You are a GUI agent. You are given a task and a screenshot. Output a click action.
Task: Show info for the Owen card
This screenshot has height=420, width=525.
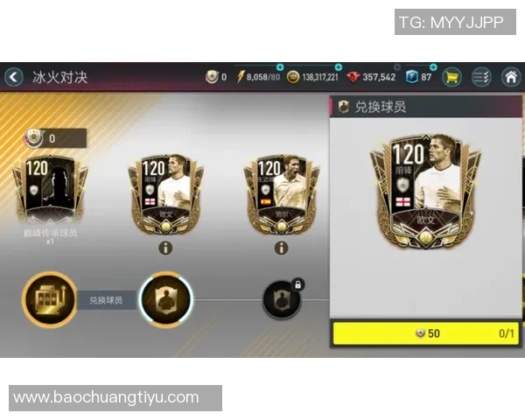[165, 248]
